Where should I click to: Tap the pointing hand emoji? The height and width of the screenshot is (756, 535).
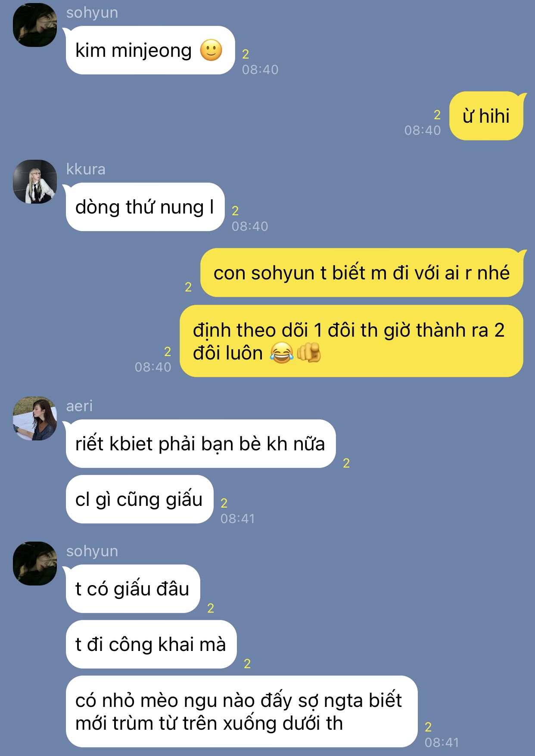[309, 353]
